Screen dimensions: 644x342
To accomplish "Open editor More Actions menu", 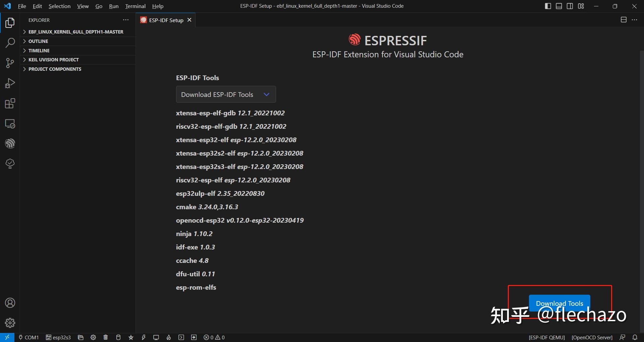I will pos(634,20).
